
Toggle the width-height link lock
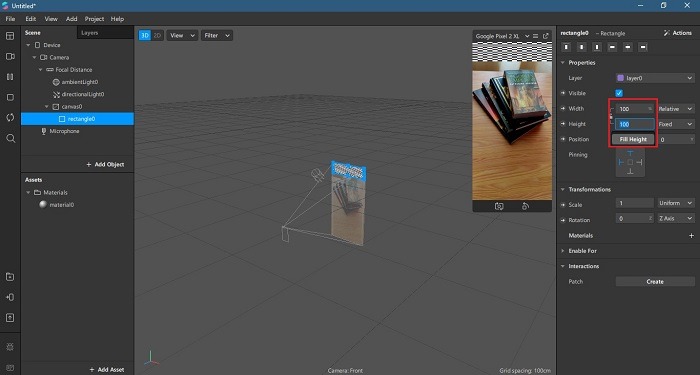click(612, 117)
